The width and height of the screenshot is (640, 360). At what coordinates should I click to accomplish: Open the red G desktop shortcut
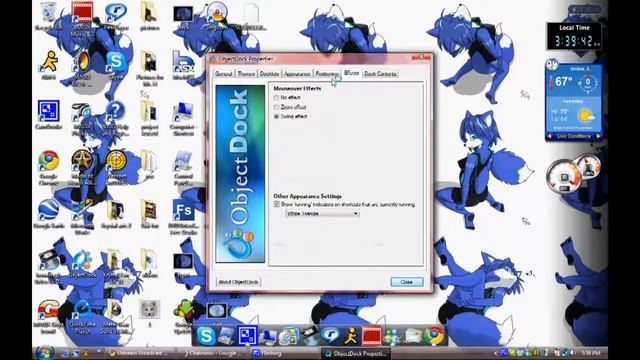click(x=49, y=316)
